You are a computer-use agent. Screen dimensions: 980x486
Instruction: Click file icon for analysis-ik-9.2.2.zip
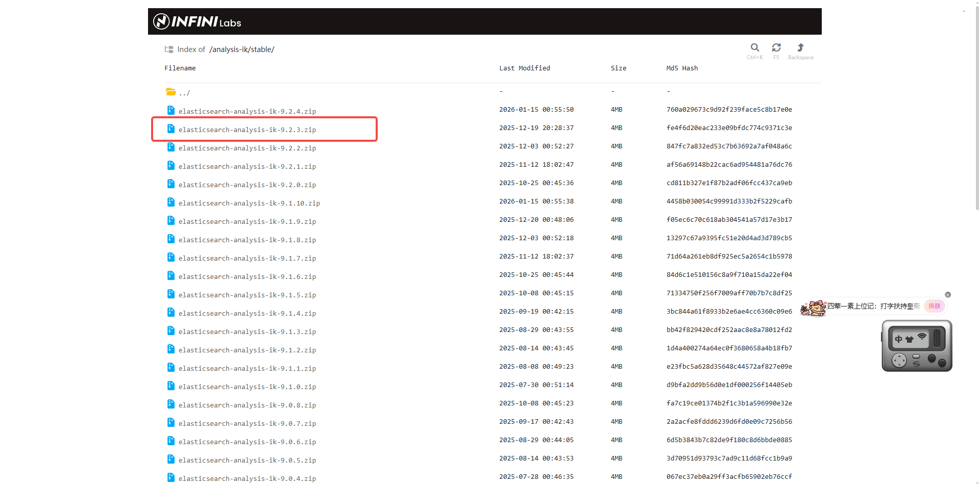(x=171, y=147)
